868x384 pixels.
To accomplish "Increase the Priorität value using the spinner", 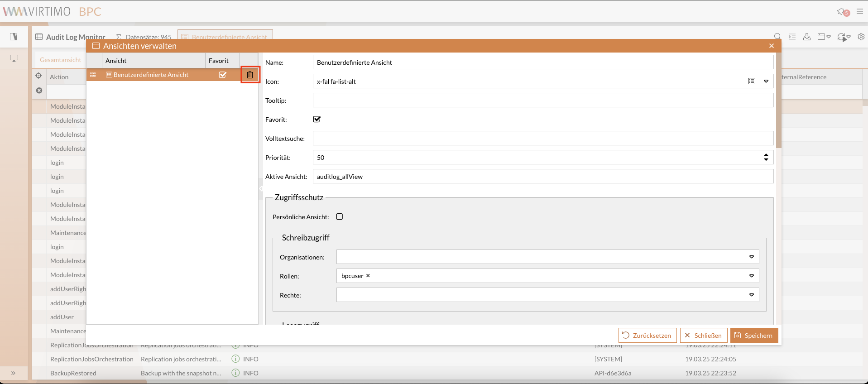I will 766,155.
